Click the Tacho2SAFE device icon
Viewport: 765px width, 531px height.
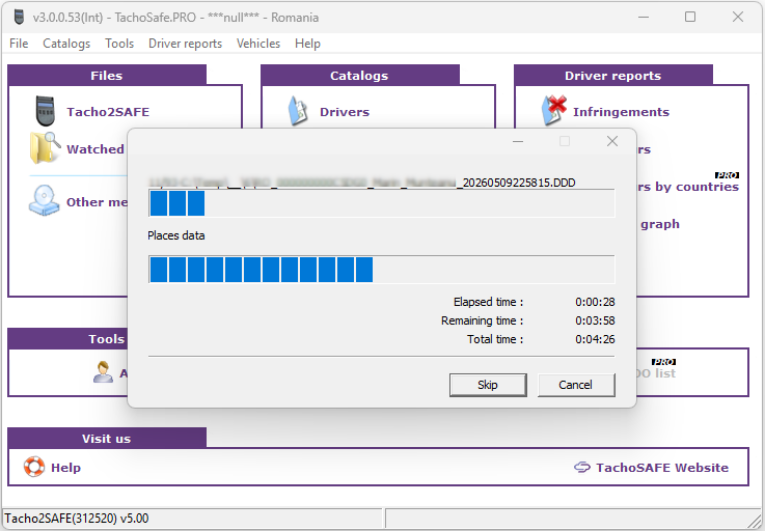point(45,111)
